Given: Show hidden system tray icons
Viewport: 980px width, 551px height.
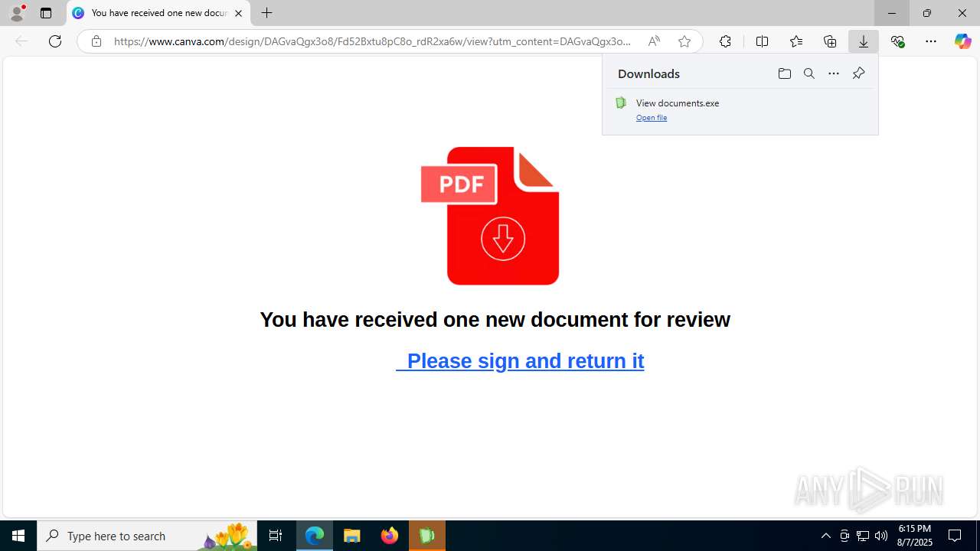Looking at the screenshot, I should click(825, 536).
